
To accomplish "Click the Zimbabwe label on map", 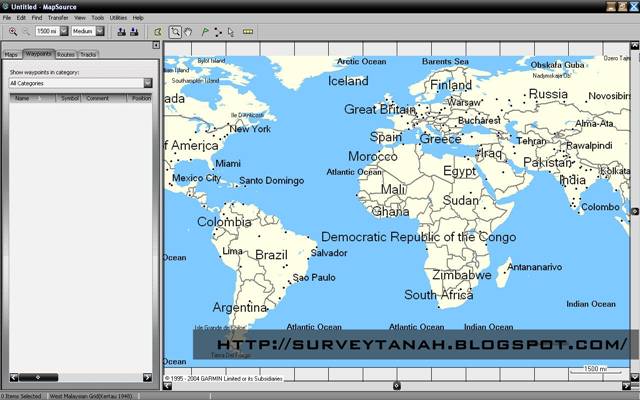I will tap(462, 275).
